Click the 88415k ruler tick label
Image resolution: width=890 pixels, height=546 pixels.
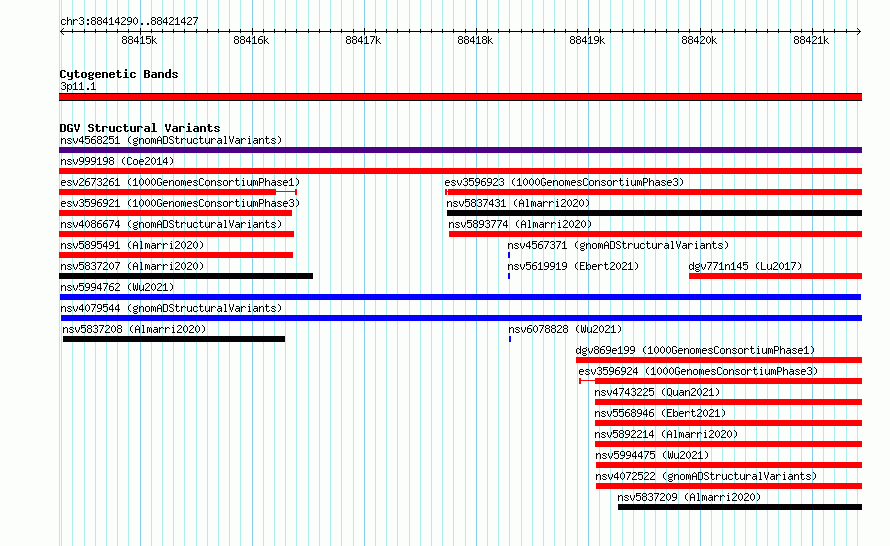[139, 40]
